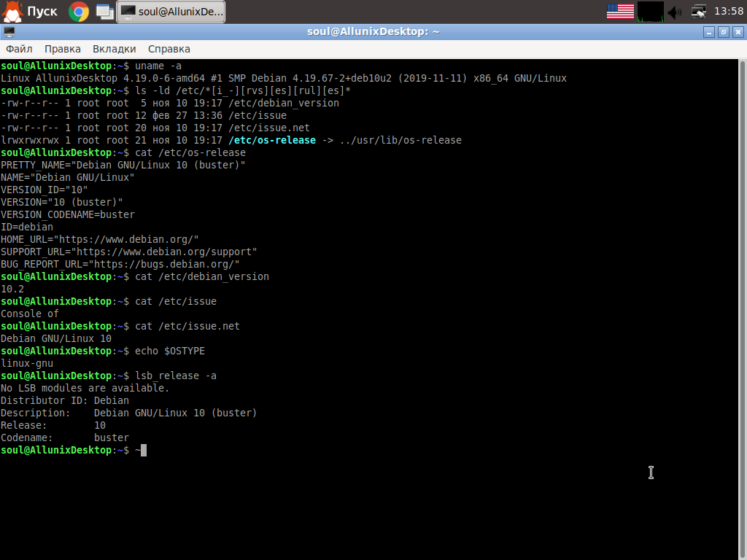Click the PRETTY_NAME line
The width and height of the screenshot is (747, 560).
tap(123, 165)
